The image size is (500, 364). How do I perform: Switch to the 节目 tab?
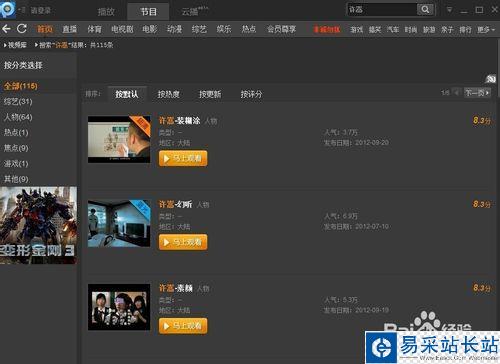[148, 12]
